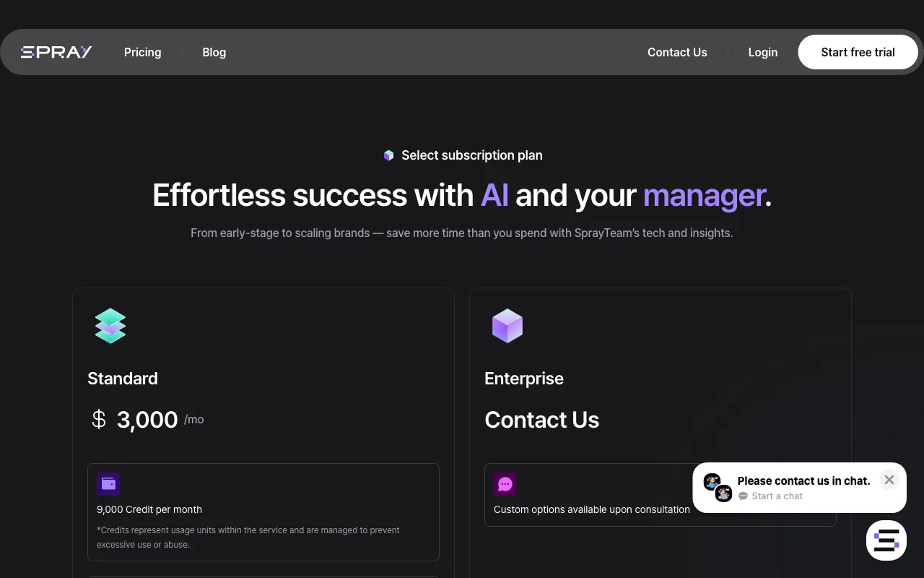Image resolution: width=924 pixels, height=578 pixels.
Task: Click the Custom options available upon consultation text
Action: (x=592, y=509)
